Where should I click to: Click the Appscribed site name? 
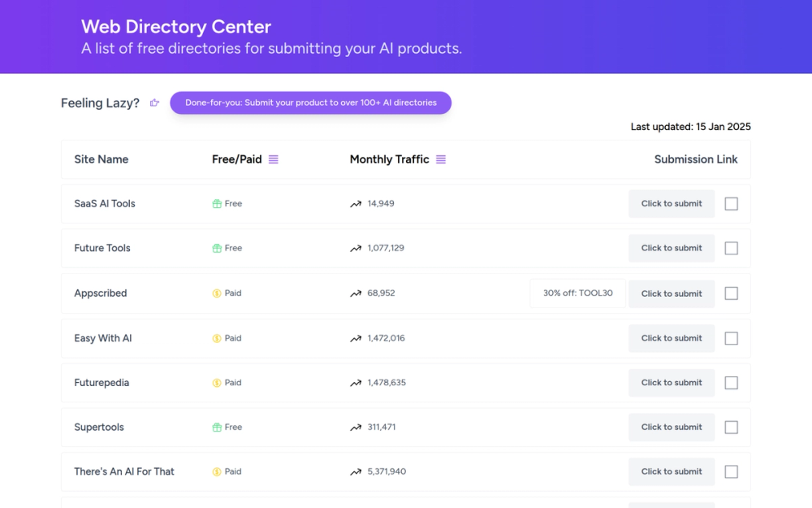(x=101, y=293)
